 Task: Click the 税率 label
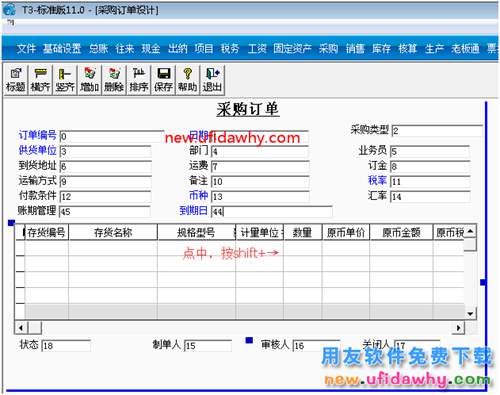point(377,180)
